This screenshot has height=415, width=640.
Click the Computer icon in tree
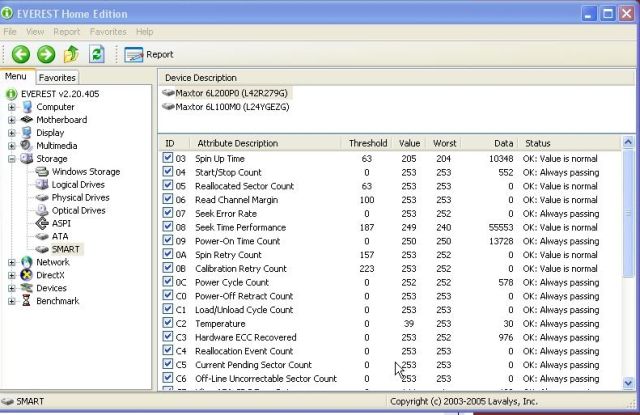[x=27, y=107]
